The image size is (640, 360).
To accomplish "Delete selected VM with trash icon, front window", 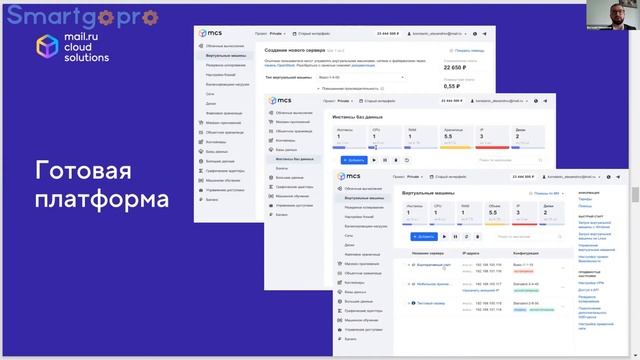I will click(478, 237).
